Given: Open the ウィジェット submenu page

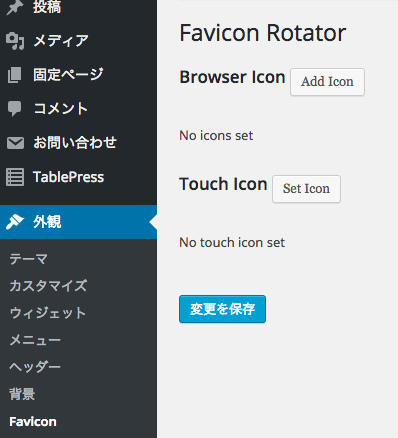Looking at the screenshot, I should [x=48, y=313].
